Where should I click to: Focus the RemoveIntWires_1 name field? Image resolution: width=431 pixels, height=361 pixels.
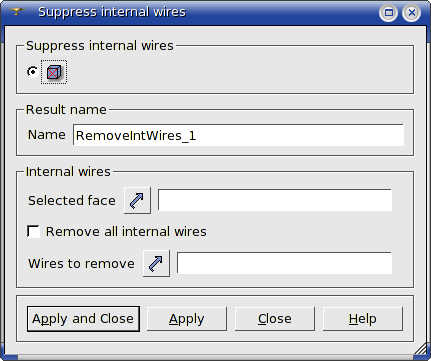click(x=238, y=135)
